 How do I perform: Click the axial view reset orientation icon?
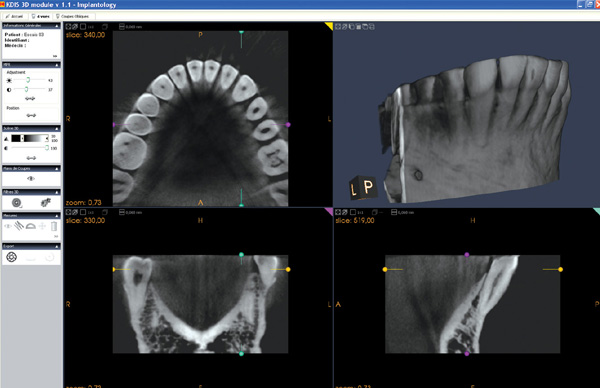[x=75, y=26]
